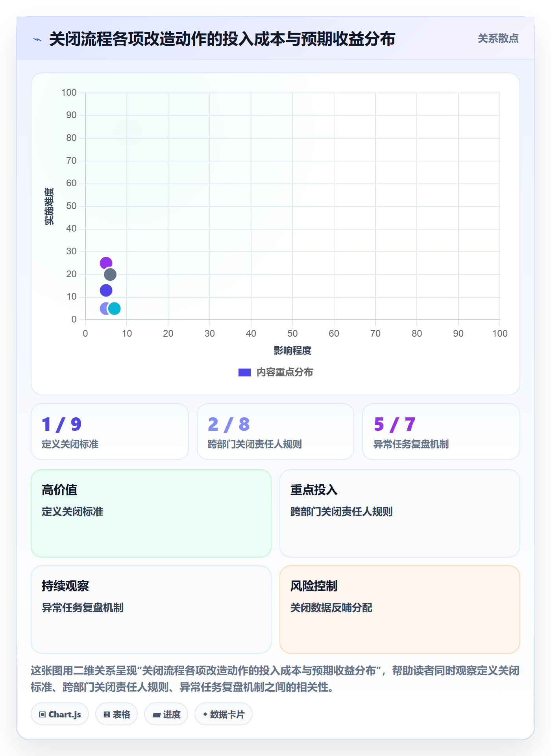Click the diamond icon in the 数据卡片 chip
The image size is (551, 756).
tap(205, 714)
